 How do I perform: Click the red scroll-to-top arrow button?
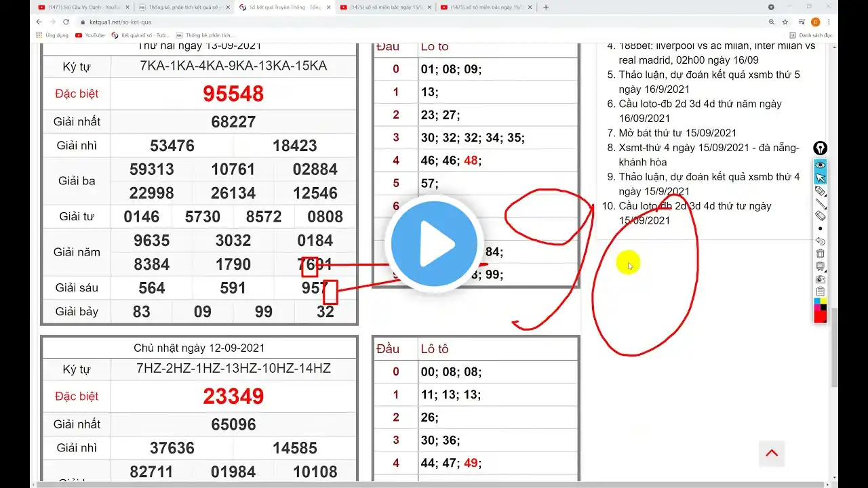(x=772, y=453)
